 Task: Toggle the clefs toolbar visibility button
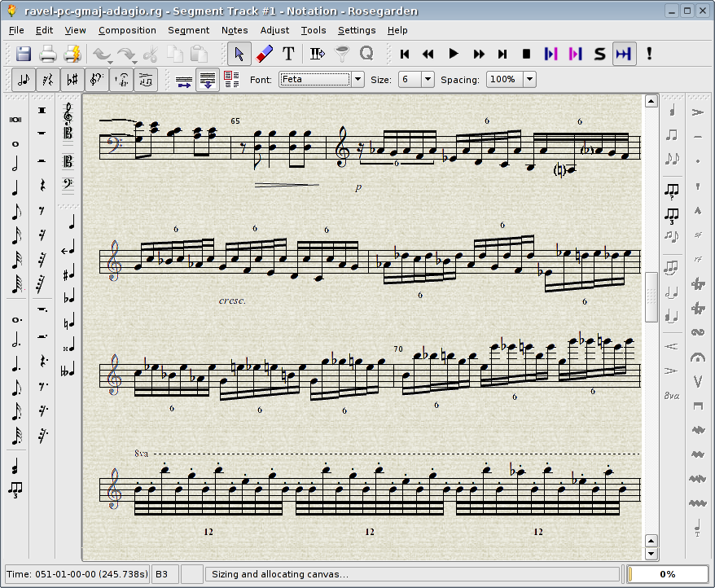pos(97,80)
